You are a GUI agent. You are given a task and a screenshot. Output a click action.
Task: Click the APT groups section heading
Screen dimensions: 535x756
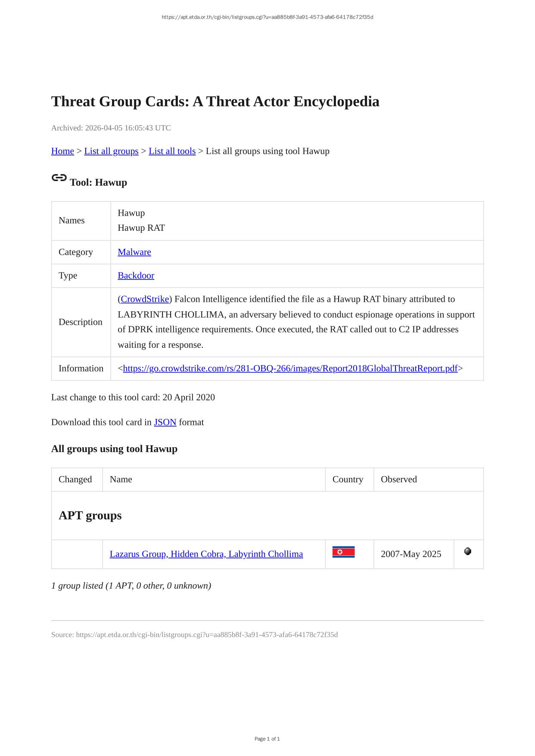pyautogui.click(x=90, y=515)
